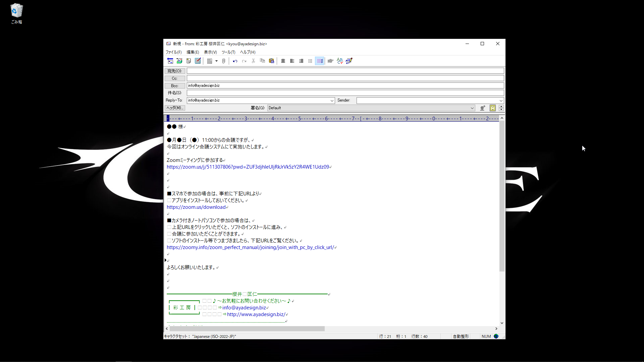
Task: Click the convert text pencil icon
Action: click(x=349, y=61)
